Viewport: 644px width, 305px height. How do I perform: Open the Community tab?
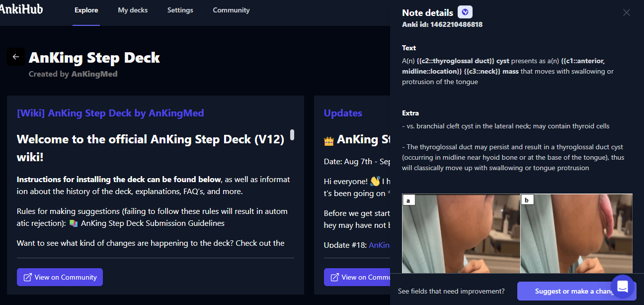(231, 10)
